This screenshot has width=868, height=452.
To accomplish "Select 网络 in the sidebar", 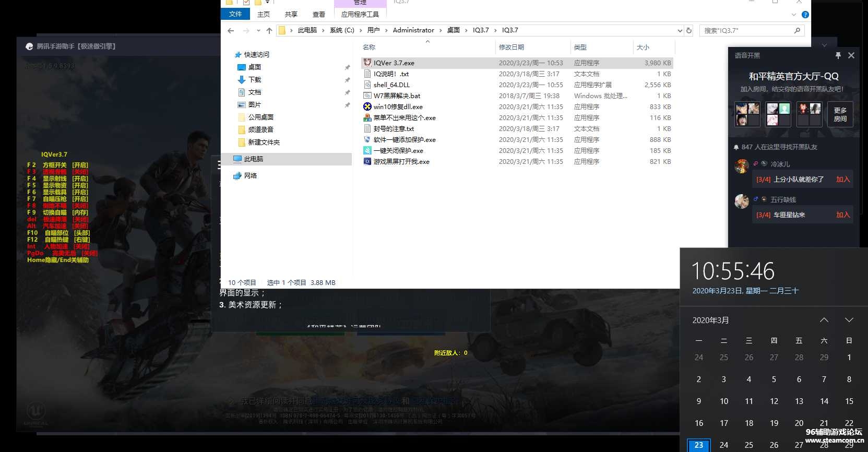I will click(250, 175).
